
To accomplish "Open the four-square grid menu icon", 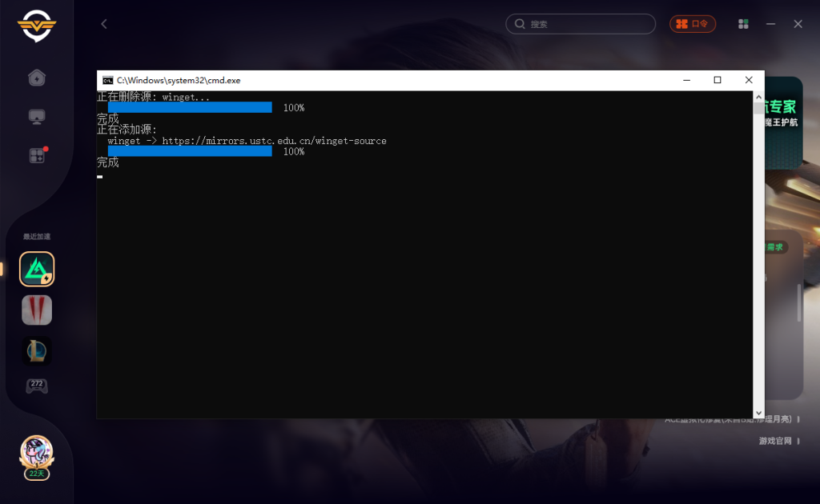I will (x=744, y=24).
